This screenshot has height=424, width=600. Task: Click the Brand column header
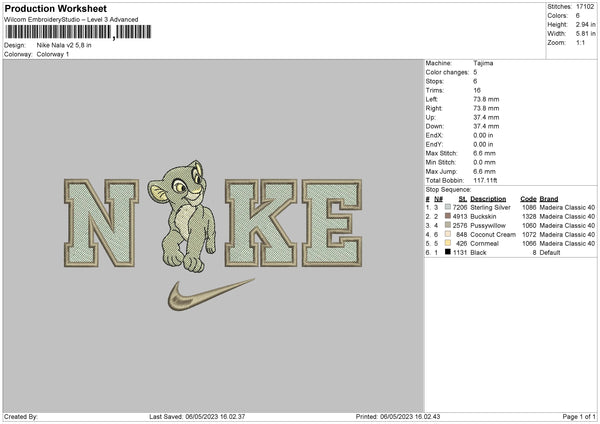tap(549, 199)
